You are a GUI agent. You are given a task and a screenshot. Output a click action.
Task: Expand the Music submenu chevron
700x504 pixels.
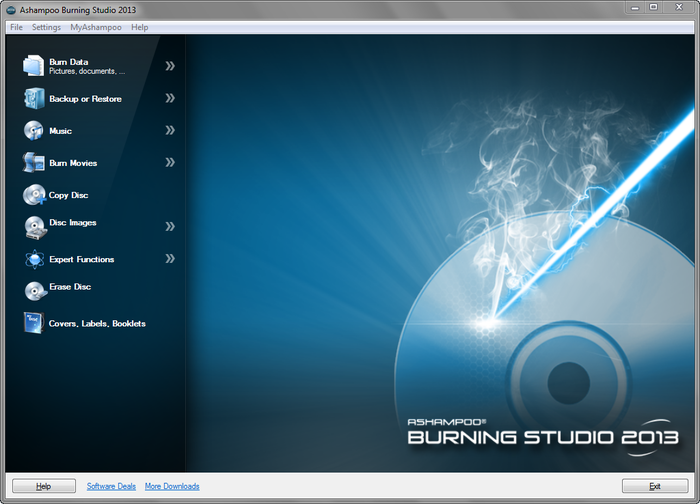(170, 130)
